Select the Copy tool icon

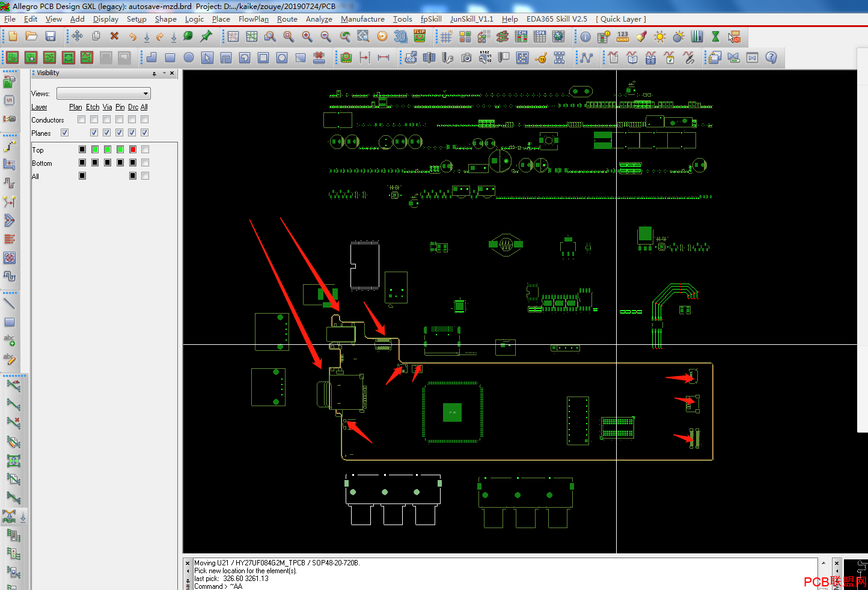[x=96, y=36]
